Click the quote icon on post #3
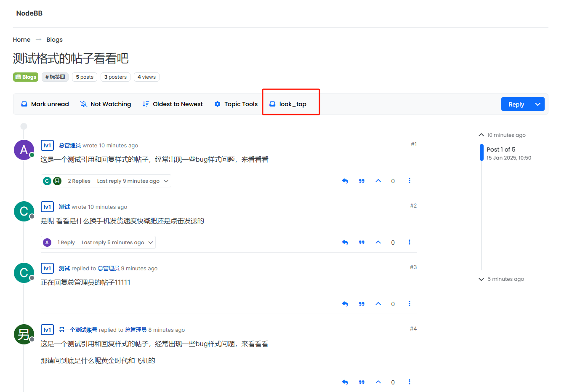The image size is (572, 392). pos(362,304)
